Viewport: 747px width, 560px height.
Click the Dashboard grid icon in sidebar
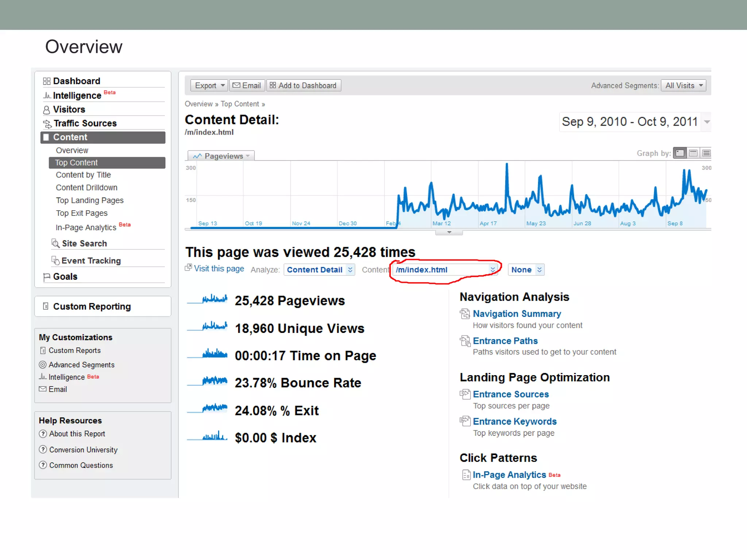46,81
